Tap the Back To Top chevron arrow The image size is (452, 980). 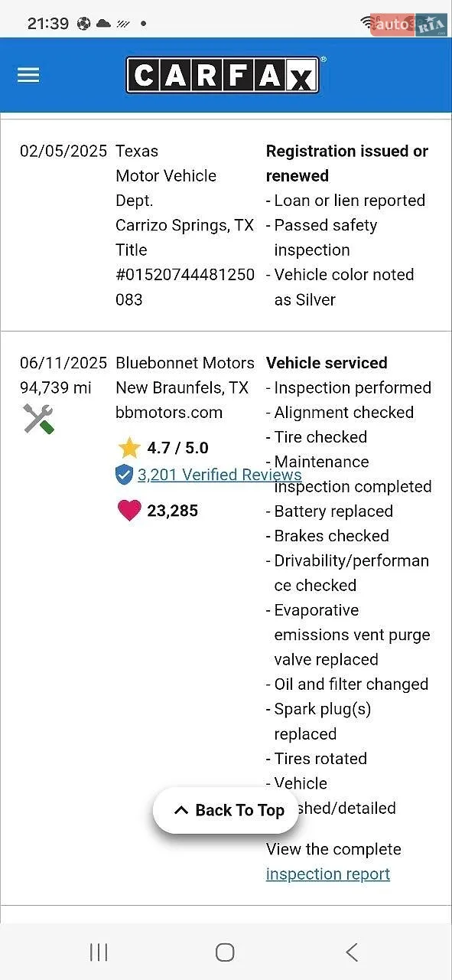point(181,810)
